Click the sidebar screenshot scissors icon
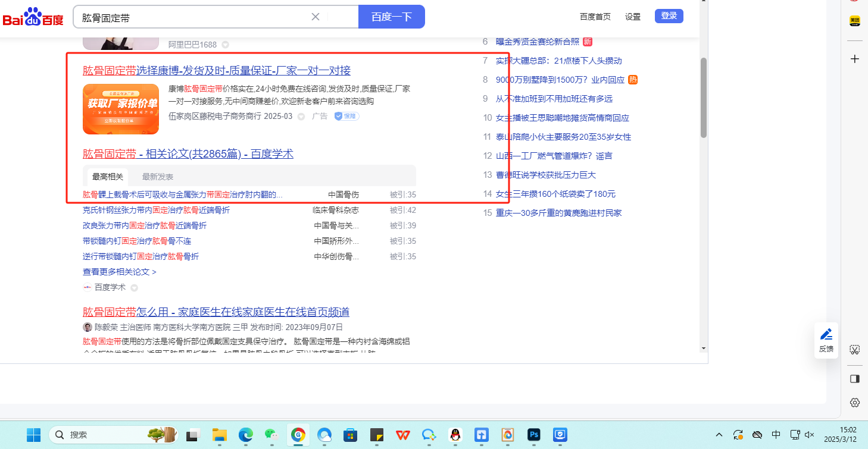 pyautogui.click(x=854, y=350)
